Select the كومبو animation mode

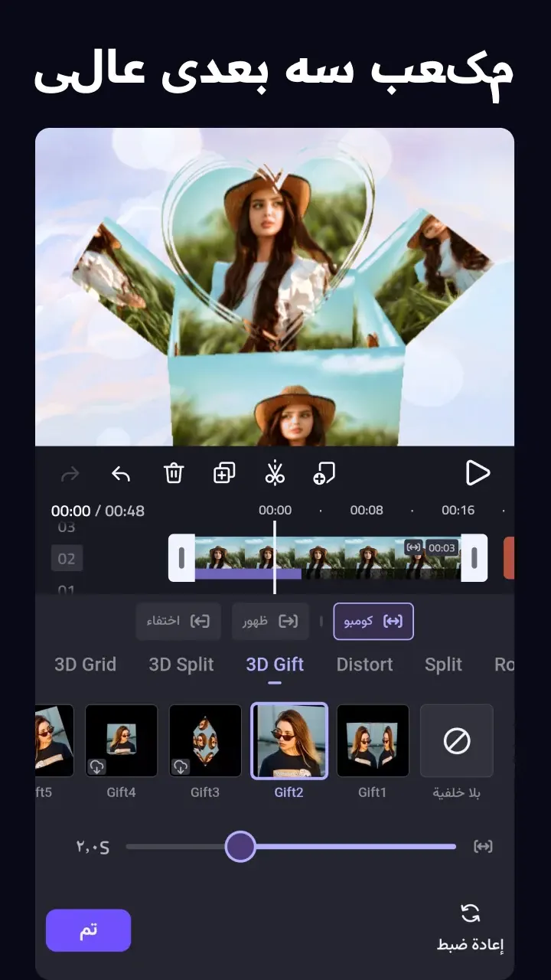click(373, 621)
